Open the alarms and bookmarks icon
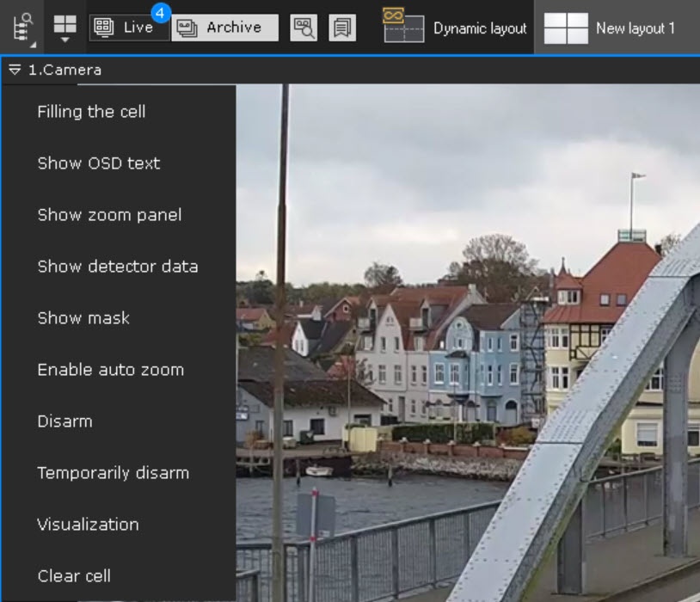This screenshot has width=700, height=602. (x=342, y=28)
